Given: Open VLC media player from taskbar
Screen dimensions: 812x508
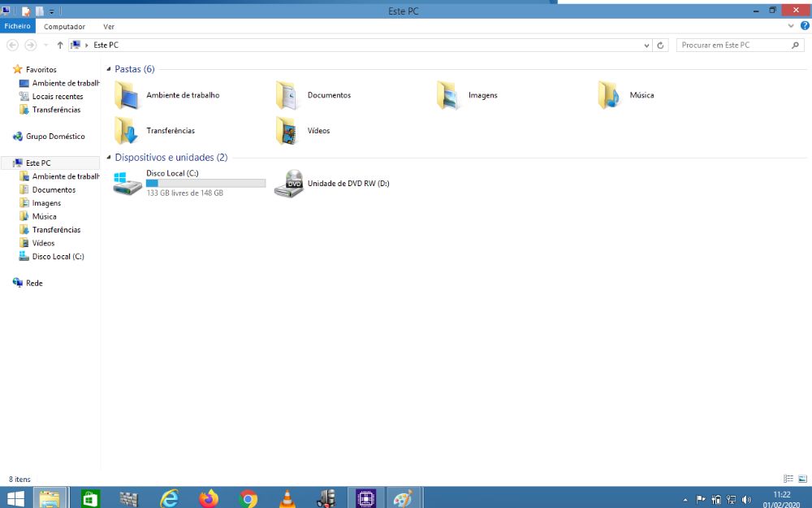Looking at the screenshot, I should [x=287, y=499].
